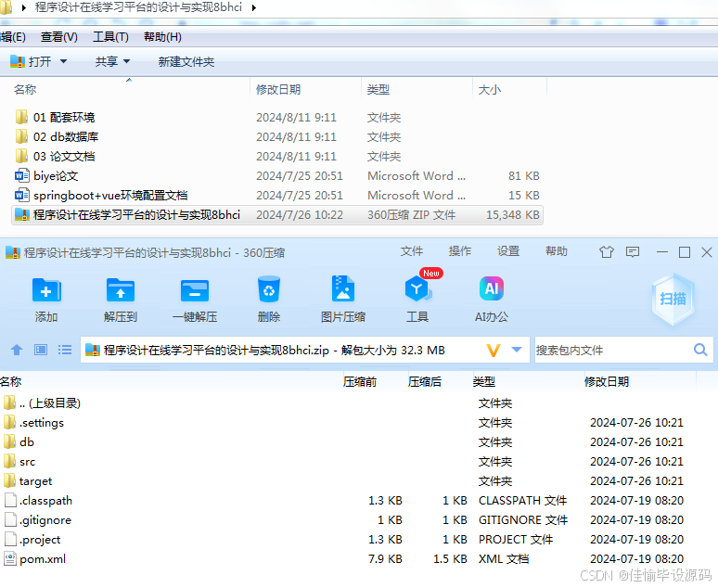
Task: Open the db folder in archive
Action: (x=19, y=441)
